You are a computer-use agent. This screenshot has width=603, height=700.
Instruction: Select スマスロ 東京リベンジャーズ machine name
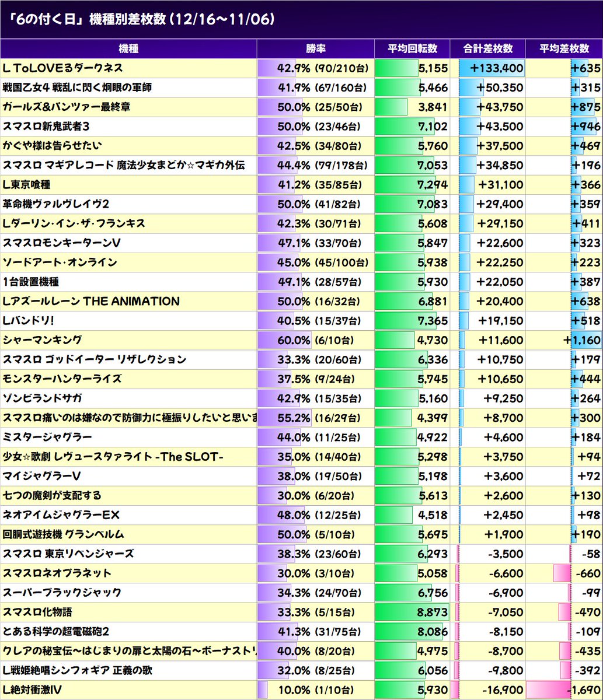tap(68, 554)
